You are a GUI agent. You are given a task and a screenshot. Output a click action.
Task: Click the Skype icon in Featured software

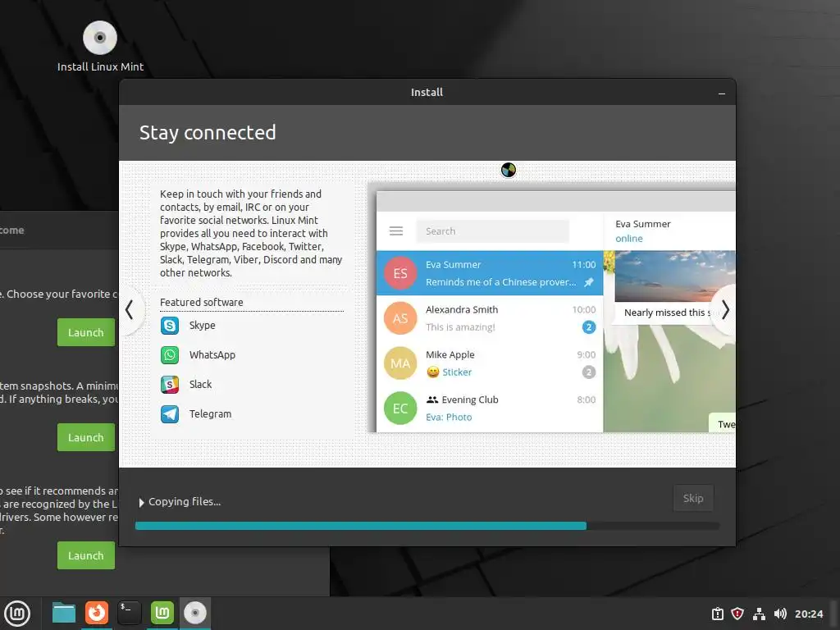point(170,325)
